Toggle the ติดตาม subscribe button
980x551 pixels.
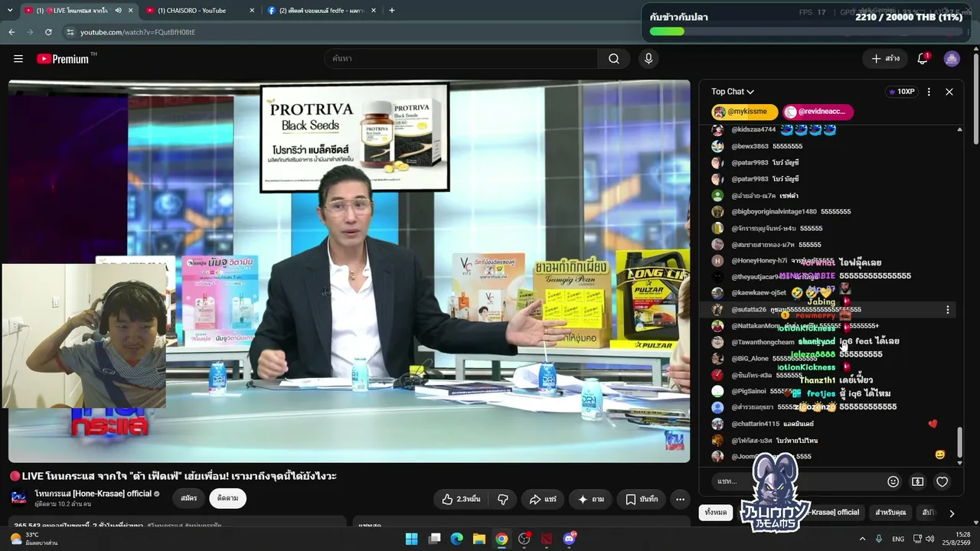click(227, 498)
